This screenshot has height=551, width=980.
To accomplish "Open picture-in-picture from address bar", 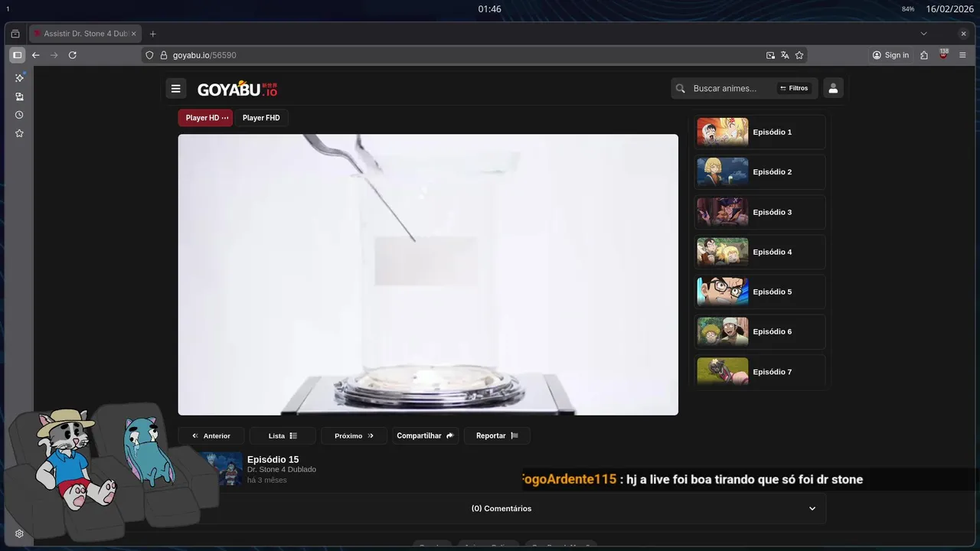I will [770, 55].
